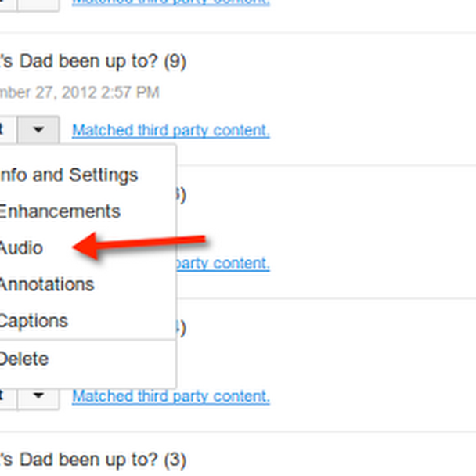
Task: Click the red arrow pointing at Audio
Action: pyautogui.click(x=139, y=246)
